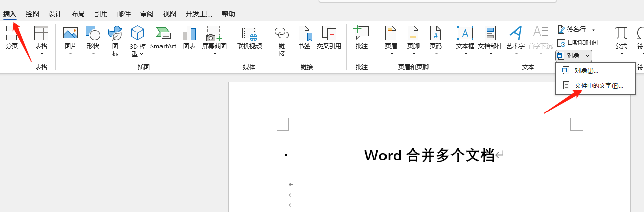
Task: Click the 形状 shapes icon
Action: coord(93,34)
